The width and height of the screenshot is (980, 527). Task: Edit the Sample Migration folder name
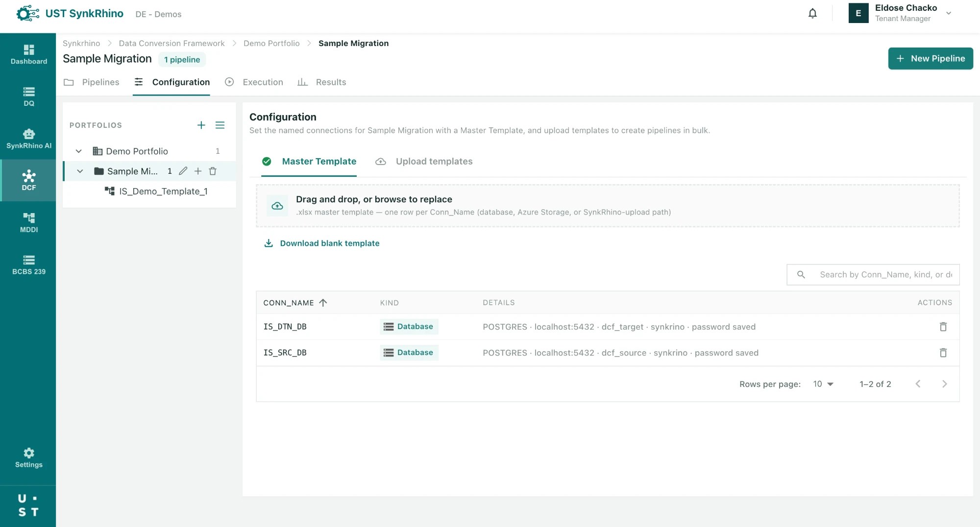tap(183, 171)
